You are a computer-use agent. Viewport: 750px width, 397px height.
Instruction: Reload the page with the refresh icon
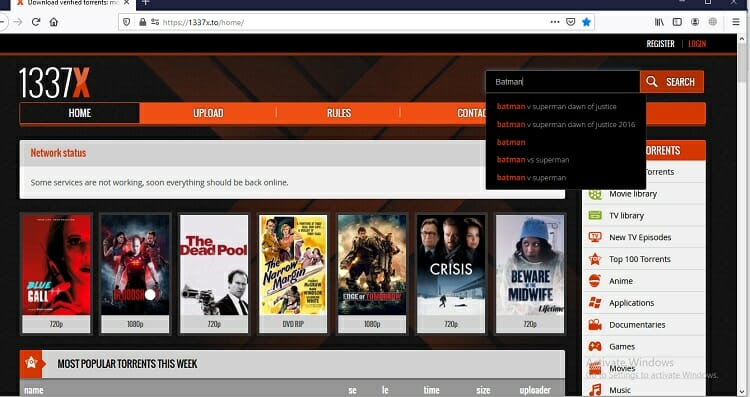click(36, 22)
